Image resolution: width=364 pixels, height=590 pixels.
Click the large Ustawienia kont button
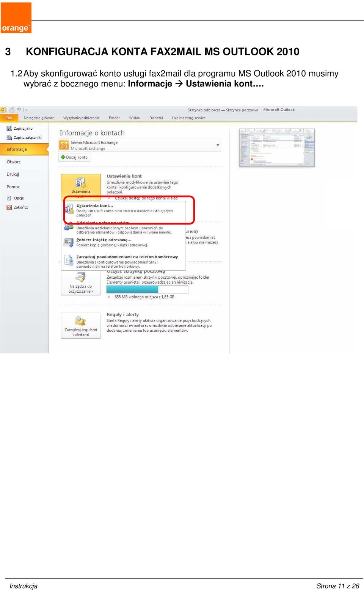[81, 187]
